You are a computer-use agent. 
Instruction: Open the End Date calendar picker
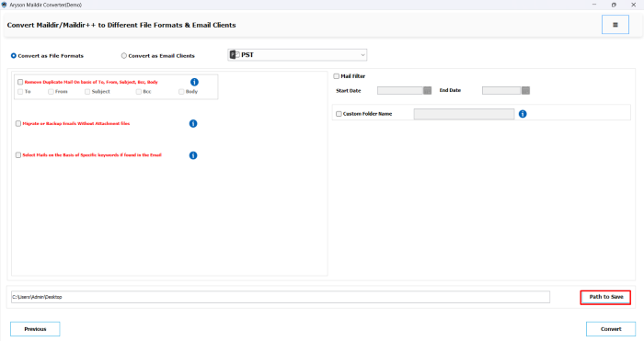click(x=525, y=90)
